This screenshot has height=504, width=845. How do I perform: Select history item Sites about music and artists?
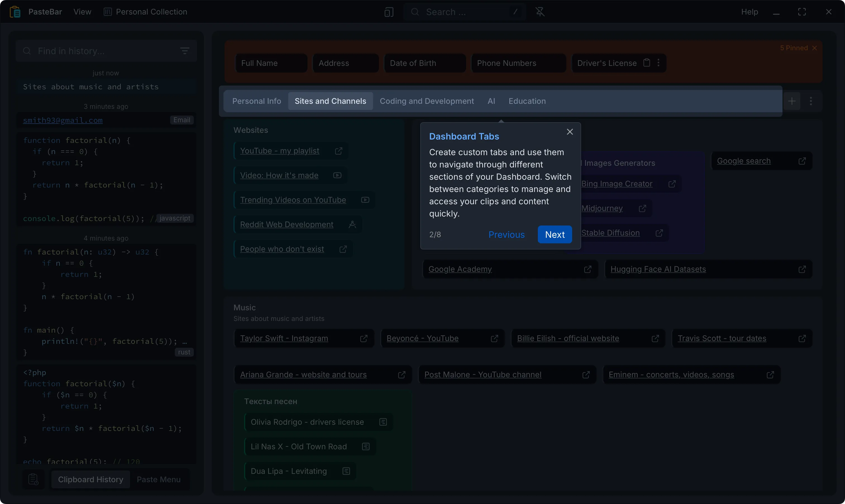[x=106, y=87]
